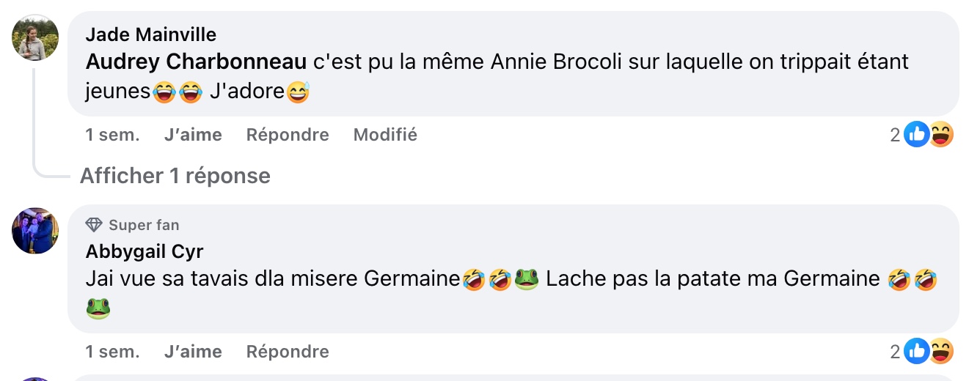
Task: Click reaction count on Abbygail Cyr's comment
Action: (895, 352)
